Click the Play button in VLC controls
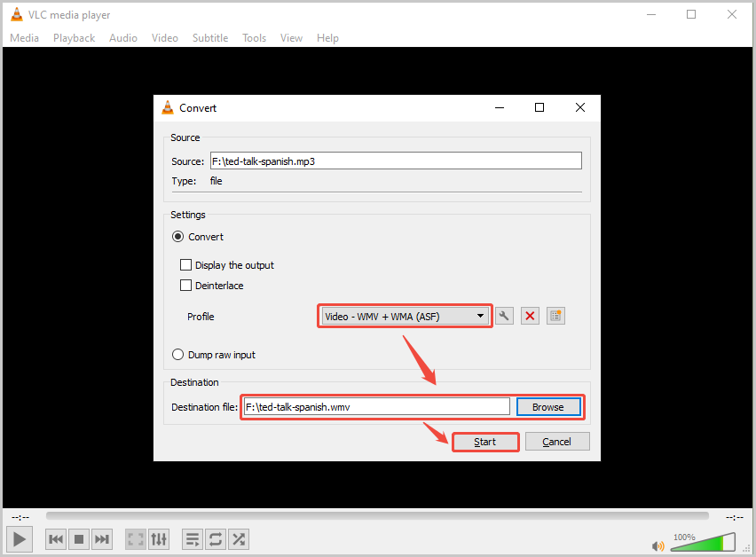The height and width of the screenshot is (557, 756). coord(20,539)
